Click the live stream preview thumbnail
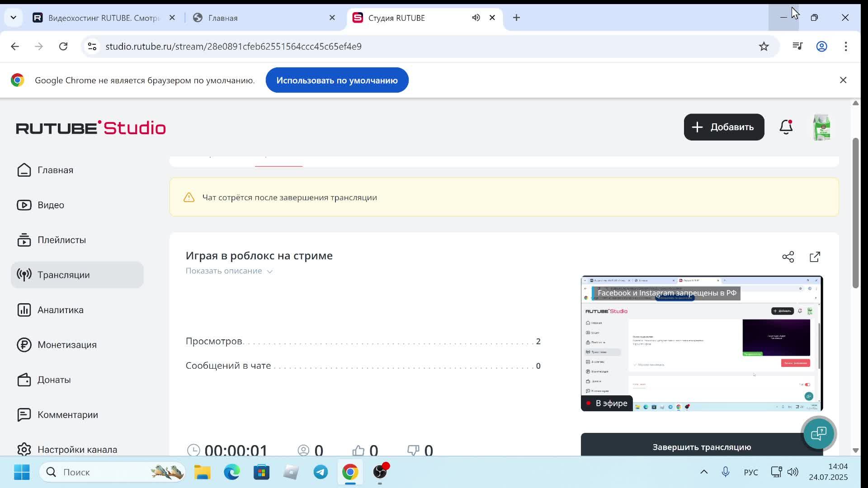 (x=701, y=343)
